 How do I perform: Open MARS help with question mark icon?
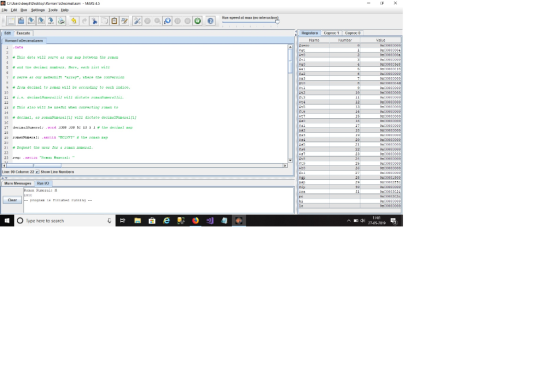coord(210,21)
